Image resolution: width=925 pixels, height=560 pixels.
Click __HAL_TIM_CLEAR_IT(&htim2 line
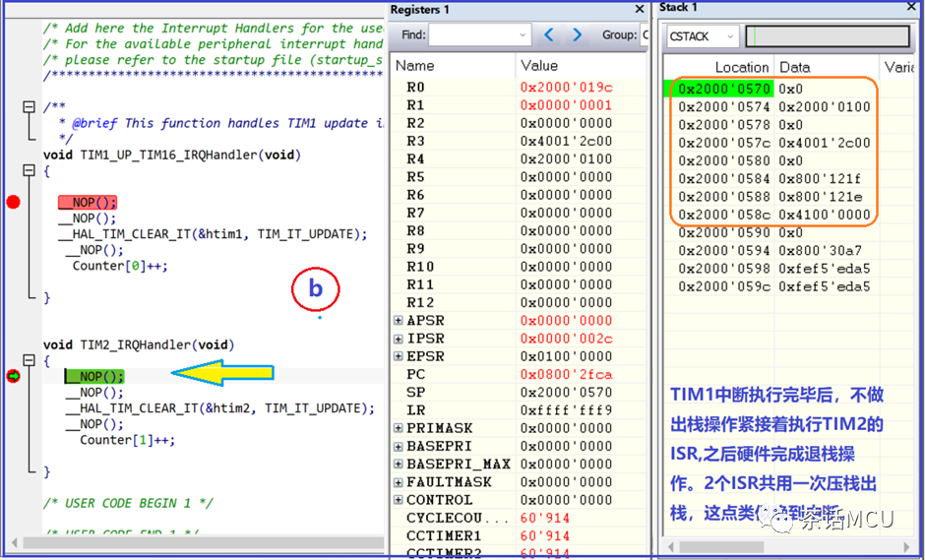(x=219, y=407)
